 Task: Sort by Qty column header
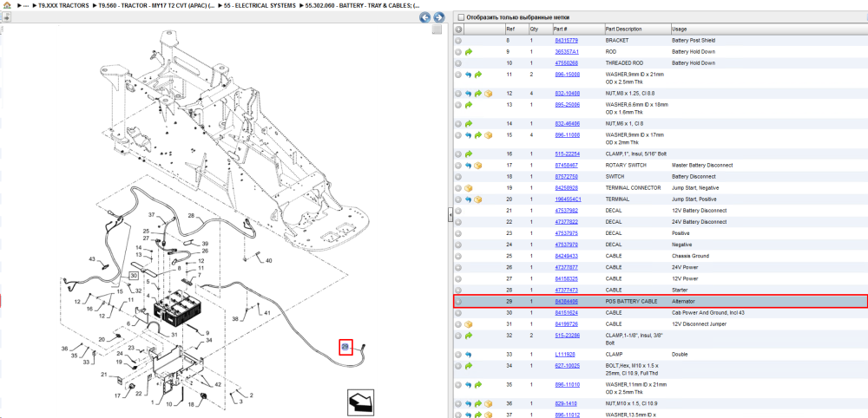[534, 29]
